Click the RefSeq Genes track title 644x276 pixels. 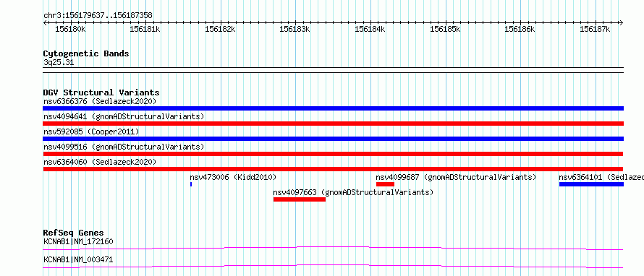pos(74,233)
